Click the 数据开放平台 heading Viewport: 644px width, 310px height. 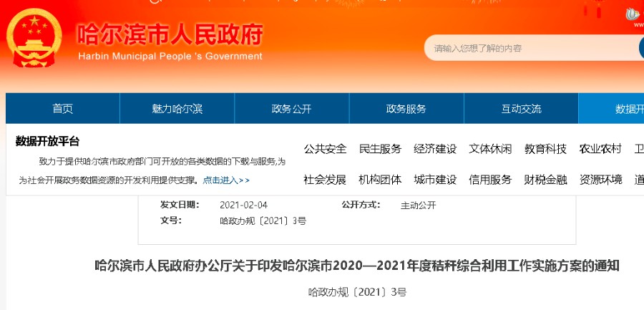click(x=47, y=142)
